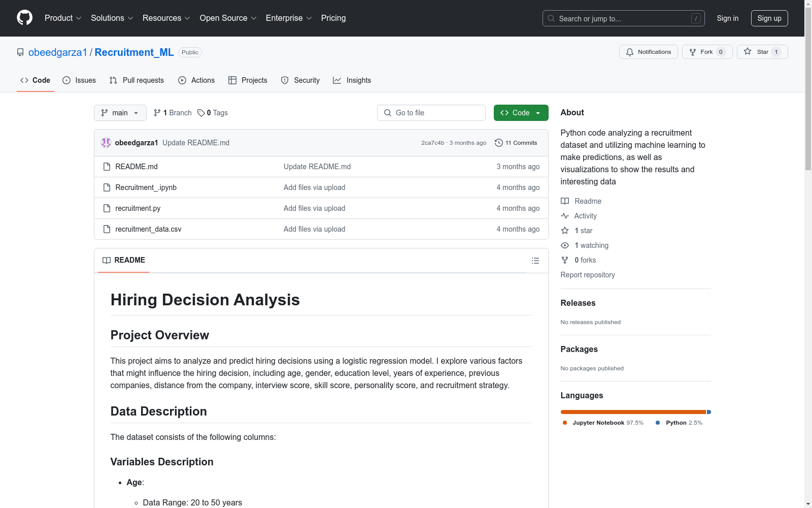Viewport: 812px width, 508px height.
Task: Click the Sign up button
Action: (x=769, y=18)
